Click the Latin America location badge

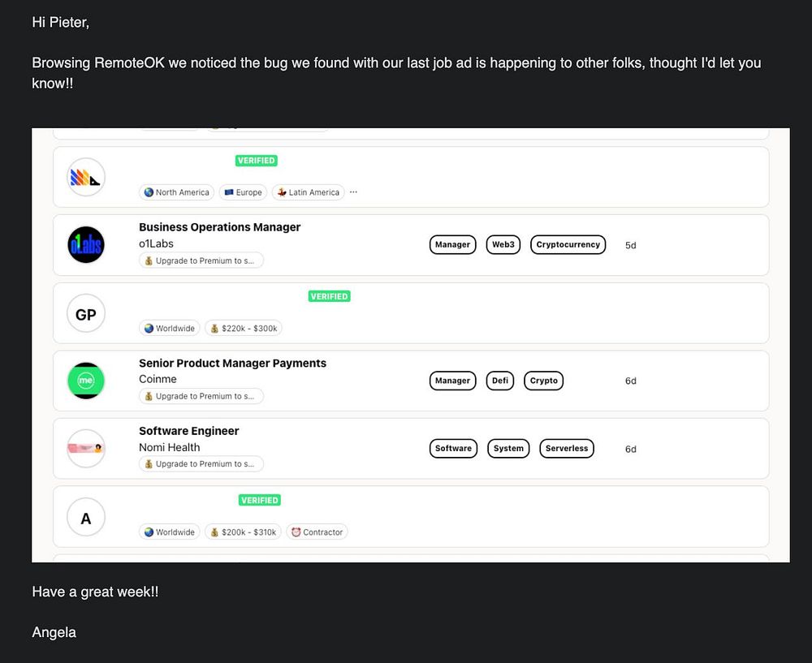[x=308, y=192]
